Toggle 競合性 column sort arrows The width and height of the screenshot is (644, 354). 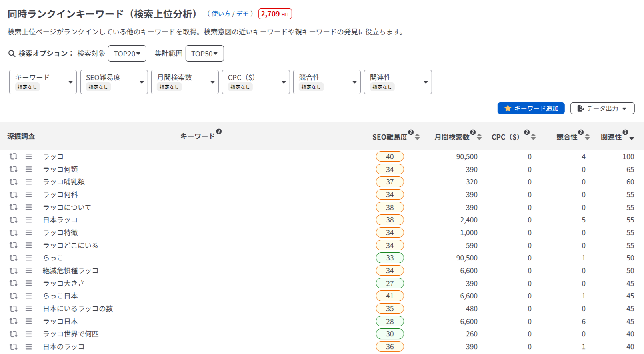[x=587, y=137]
